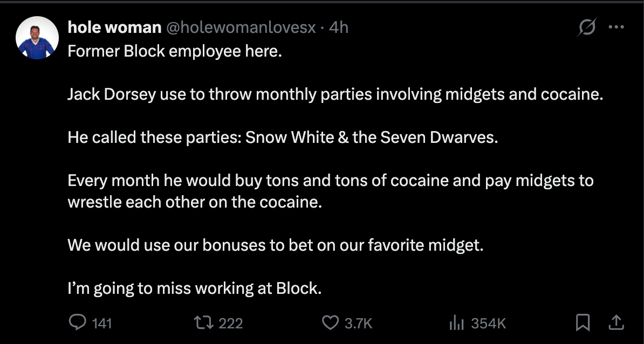The image size is (644, 344).
Task: Click the 354K views count
Action: tap(489, 323)
